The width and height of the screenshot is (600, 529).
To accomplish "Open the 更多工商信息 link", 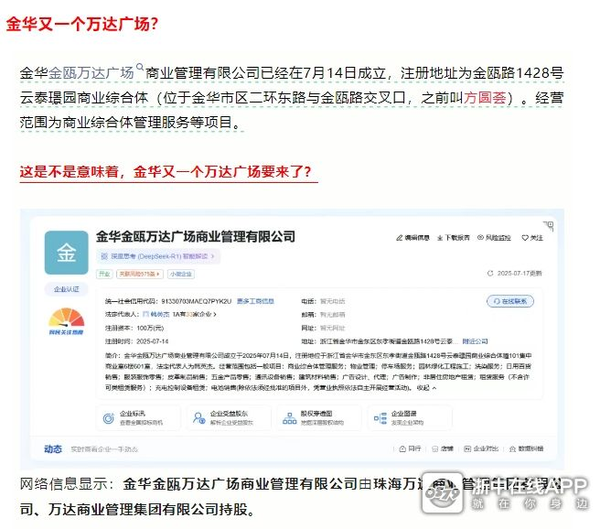I will coord(255,301).
